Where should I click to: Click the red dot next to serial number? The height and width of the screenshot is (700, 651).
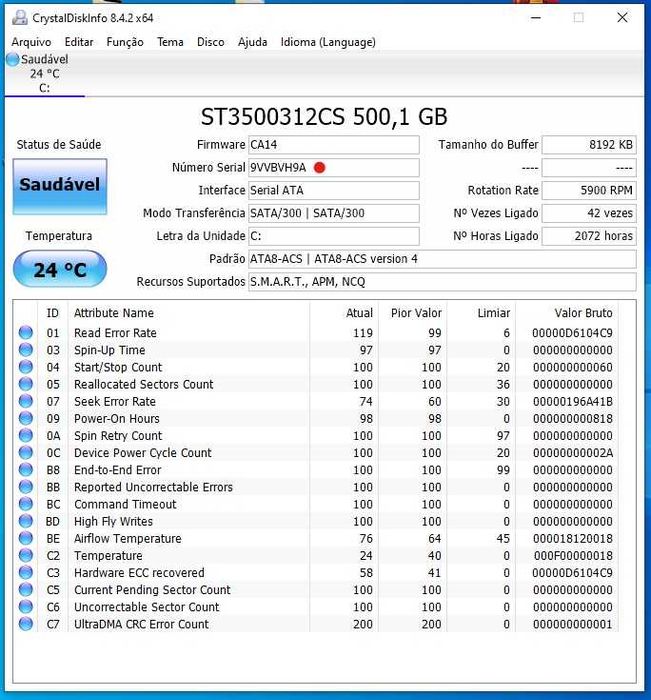319,167
